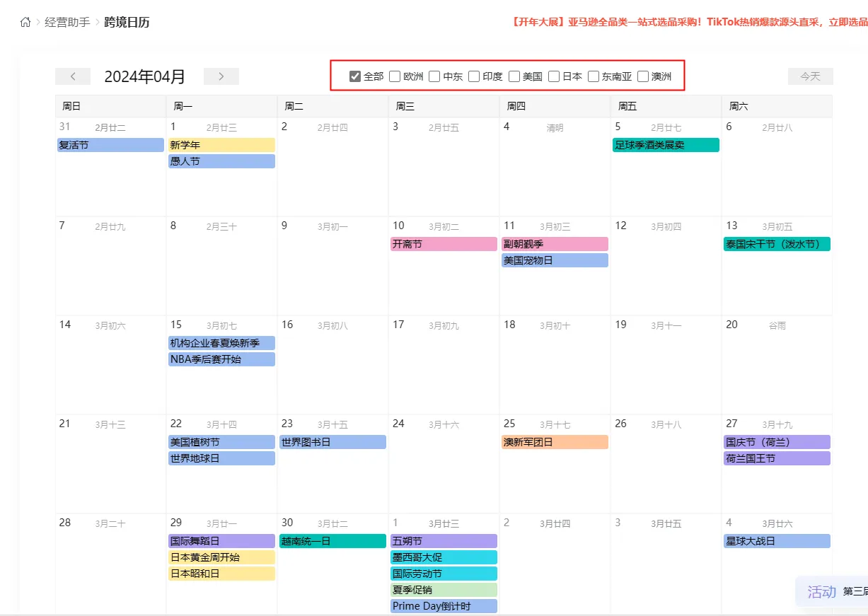The width and height of the screenshot is (868, 616).
Task: Open the 夏季促销 event
Action: coord(444,590)
